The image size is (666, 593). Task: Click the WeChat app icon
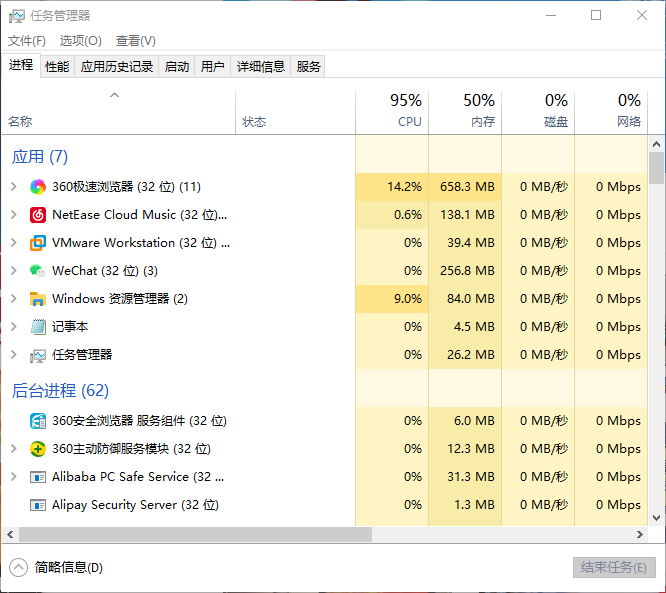tap(38, 271)
